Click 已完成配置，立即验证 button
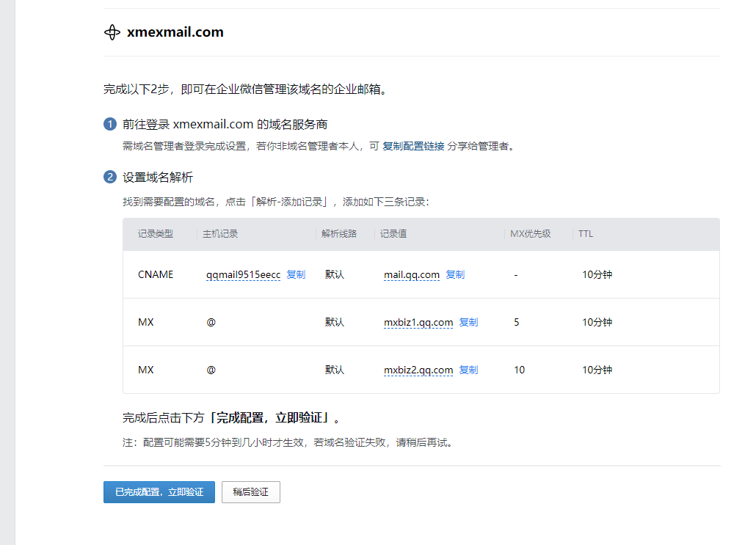756x545 pixels. pos(159,492)
